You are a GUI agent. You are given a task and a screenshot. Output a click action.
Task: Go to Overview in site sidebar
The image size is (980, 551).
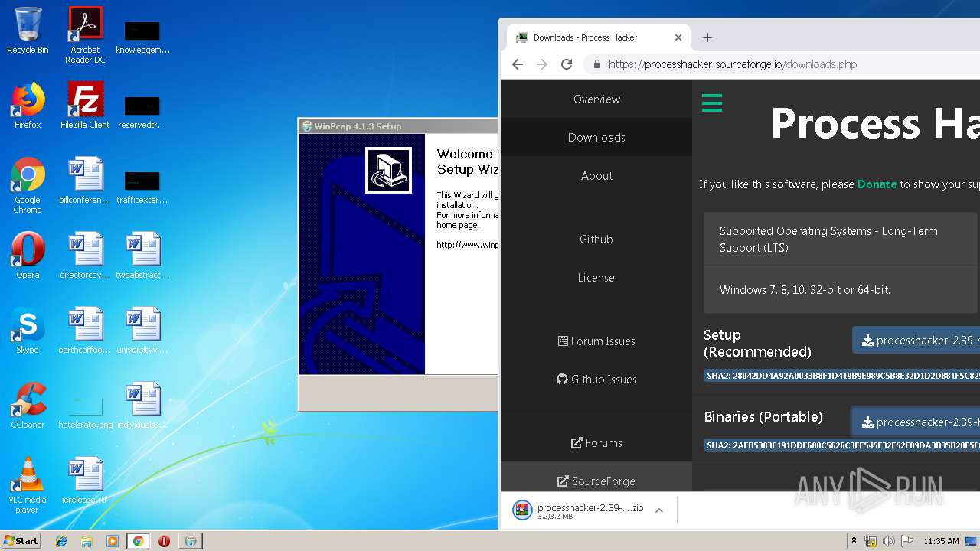click(596, 99)
